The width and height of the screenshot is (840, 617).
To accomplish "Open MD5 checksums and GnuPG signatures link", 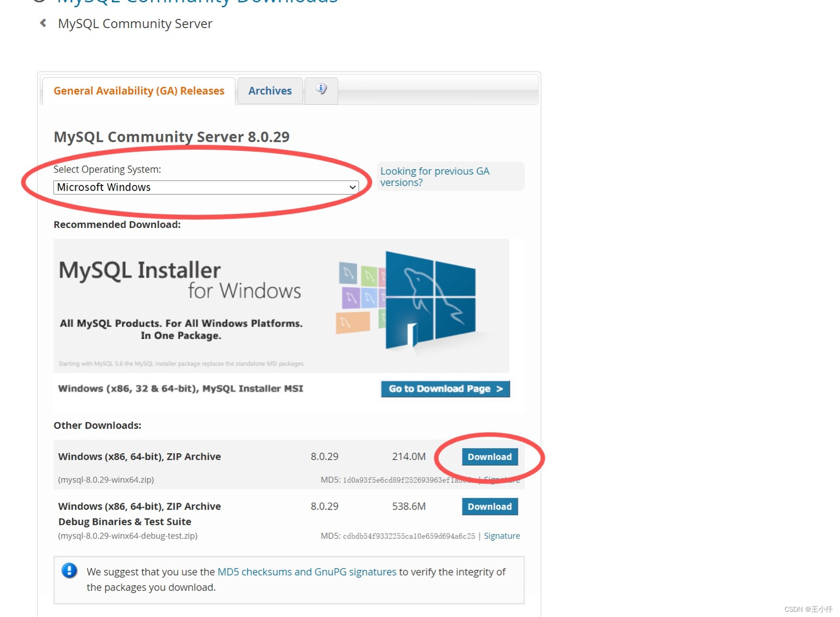I will tap(307, 572).
